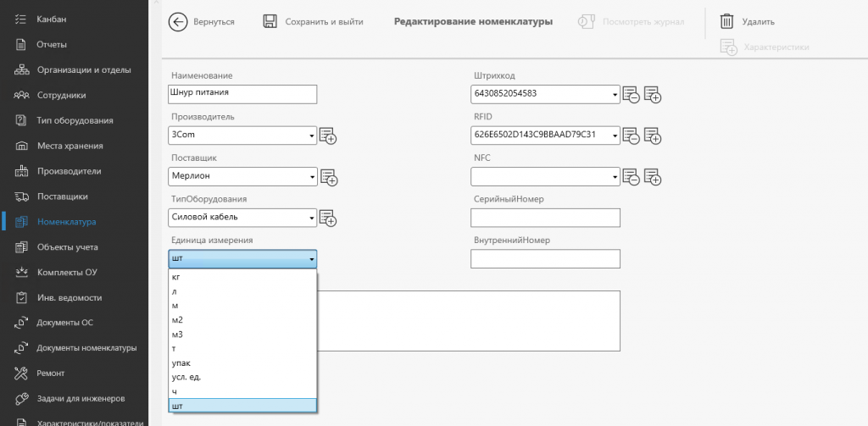Choose кг in the unit dropdown list
Viewport: 868px width, 426px height.
tap(242, 277)
